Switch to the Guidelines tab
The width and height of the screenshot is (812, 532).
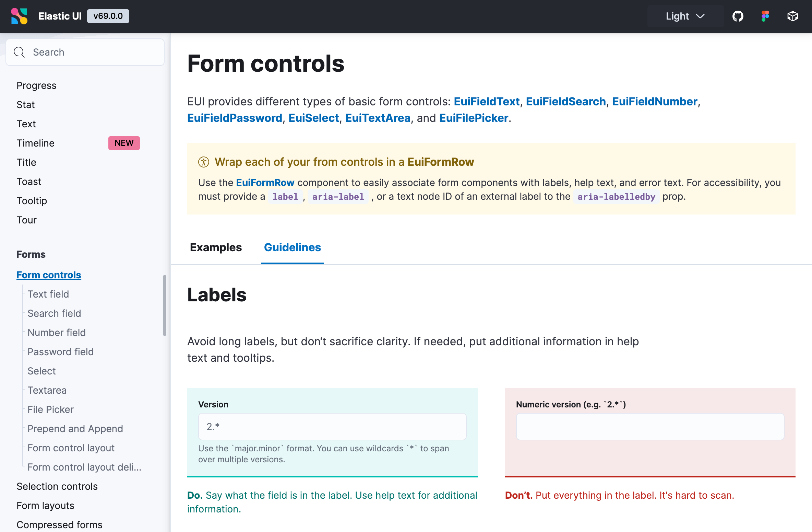292,247
